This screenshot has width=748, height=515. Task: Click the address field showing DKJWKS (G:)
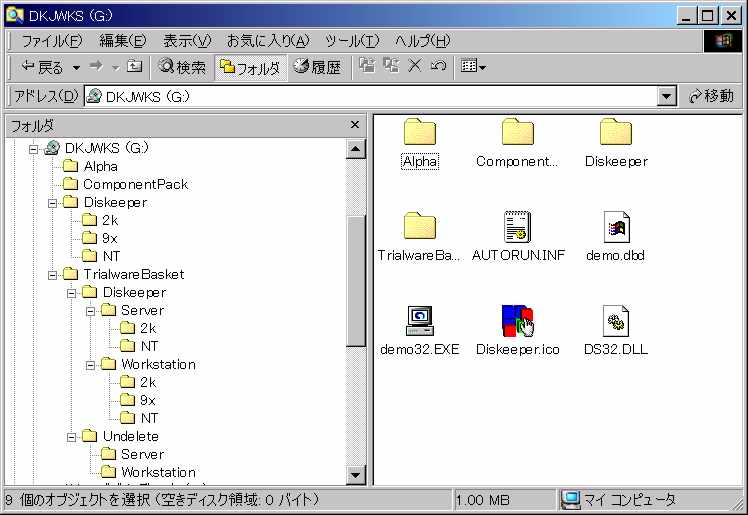tap(370, 97)
